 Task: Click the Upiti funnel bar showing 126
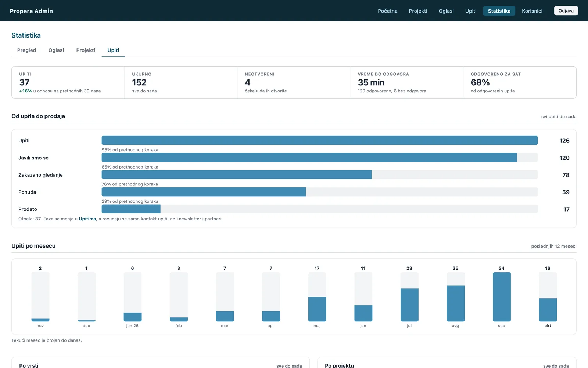point(320,140)
